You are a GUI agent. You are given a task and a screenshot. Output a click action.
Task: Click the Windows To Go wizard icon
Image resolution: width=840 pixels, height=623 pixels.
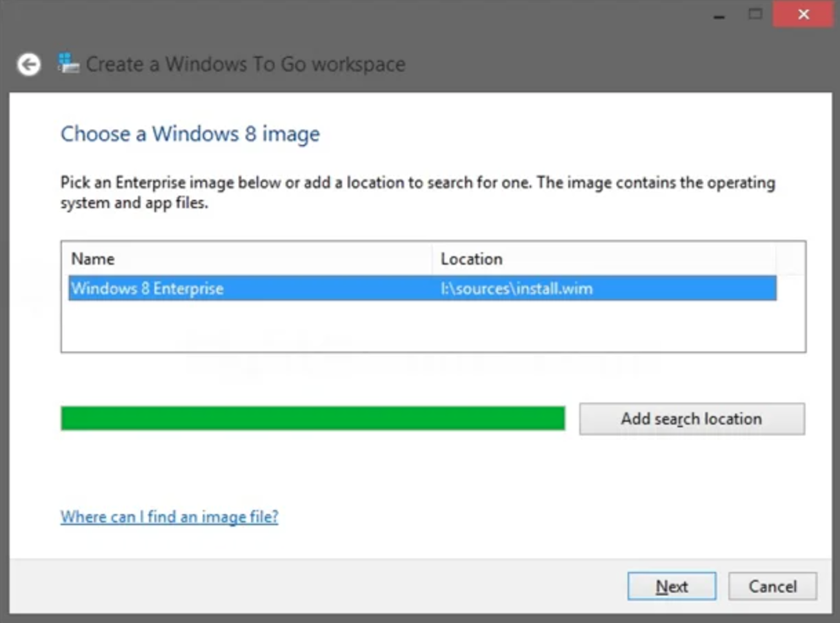(x=68, y=63)
